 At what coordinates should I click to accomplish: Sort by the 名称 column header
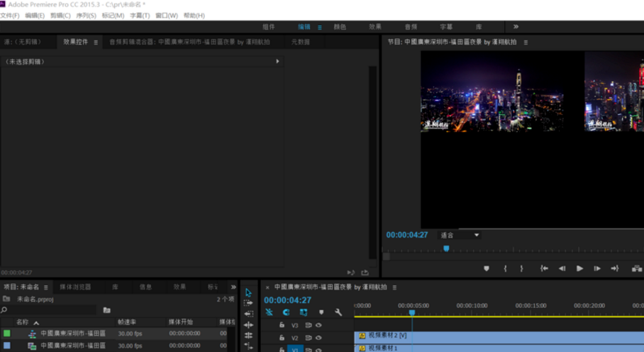[x=23, y=322]
